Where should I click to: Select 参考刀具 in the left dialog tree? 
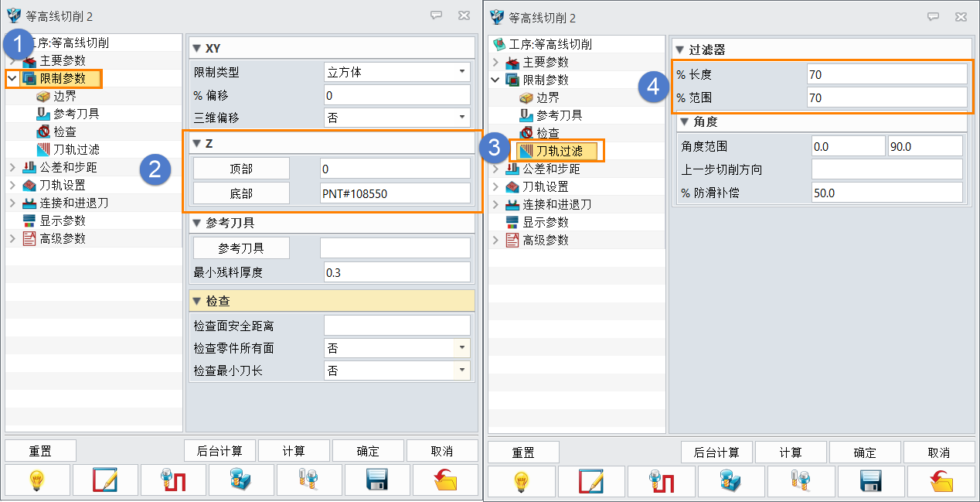(x=77, y=114)
